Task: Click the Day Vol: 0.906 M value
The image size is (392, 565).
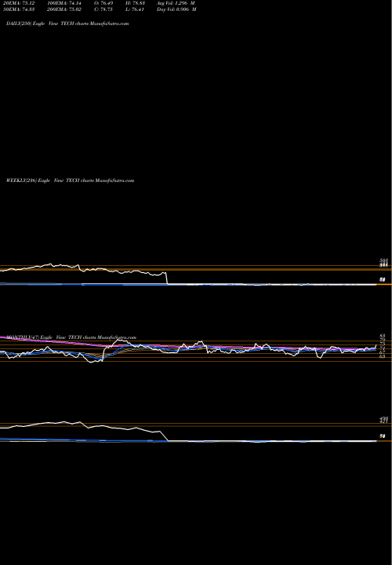Action: (176, 9)
